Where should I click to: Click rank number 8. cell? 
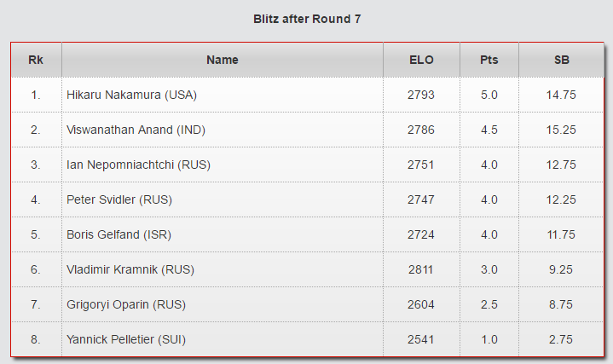(x=36, y=339)
